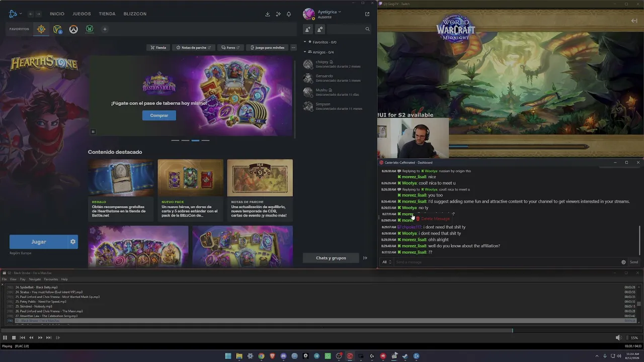644x362 pixels.
Task: Open the REGALO featured content card
Action: 121,190
